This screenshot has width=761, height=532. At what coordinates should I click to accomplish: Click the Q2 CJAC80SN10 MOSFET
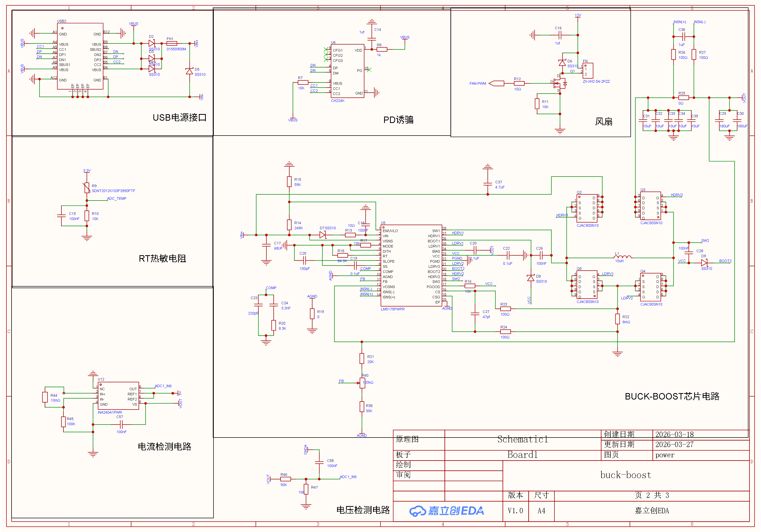coord(587,208)
